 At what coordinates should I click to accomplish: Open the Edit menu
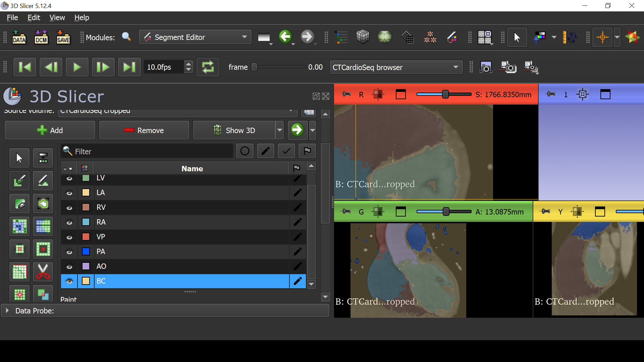point(34,17)
